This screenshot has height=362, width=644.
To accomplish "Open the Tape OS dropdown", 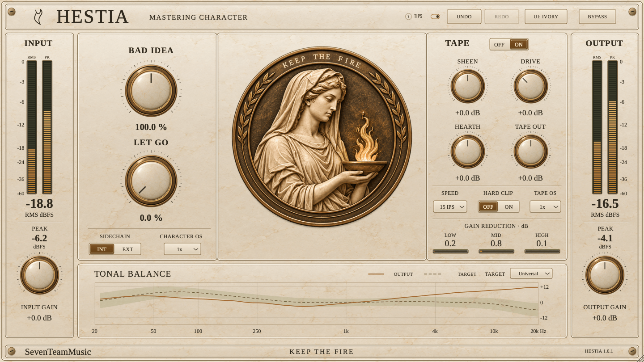I will pyautogui.click(x=545, y=206).
